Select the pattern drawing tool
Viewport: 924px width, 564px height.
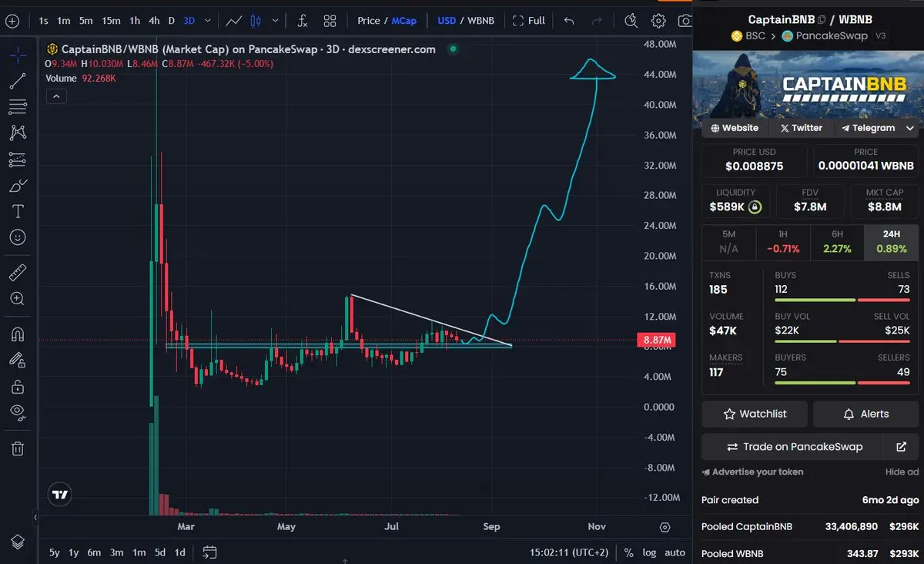pos(18,133)
